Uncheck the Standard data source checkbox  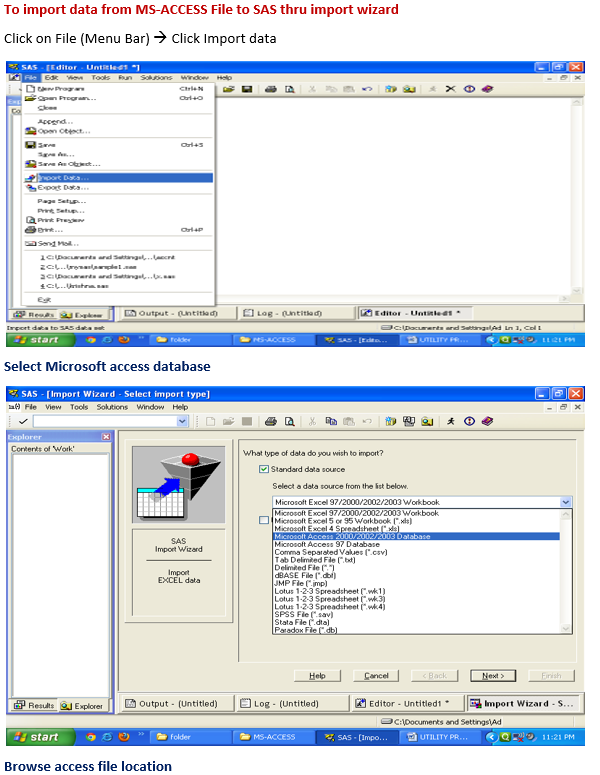click(264, 468)
